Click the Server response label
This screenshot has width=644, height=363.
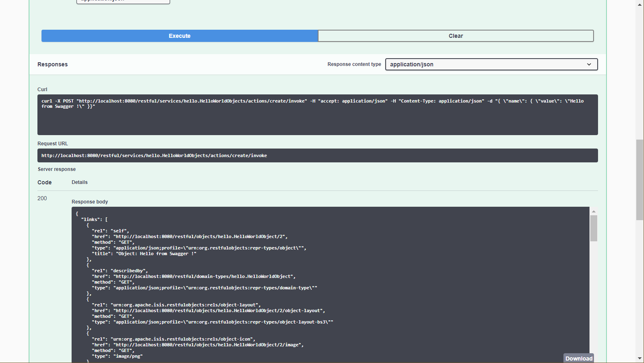point(57,169)
